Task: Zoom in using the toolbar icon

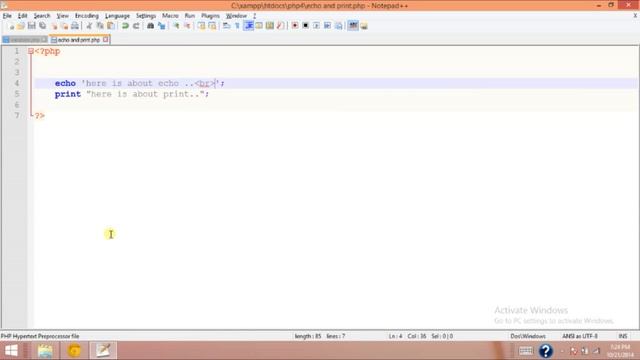Action: [176, 26]
